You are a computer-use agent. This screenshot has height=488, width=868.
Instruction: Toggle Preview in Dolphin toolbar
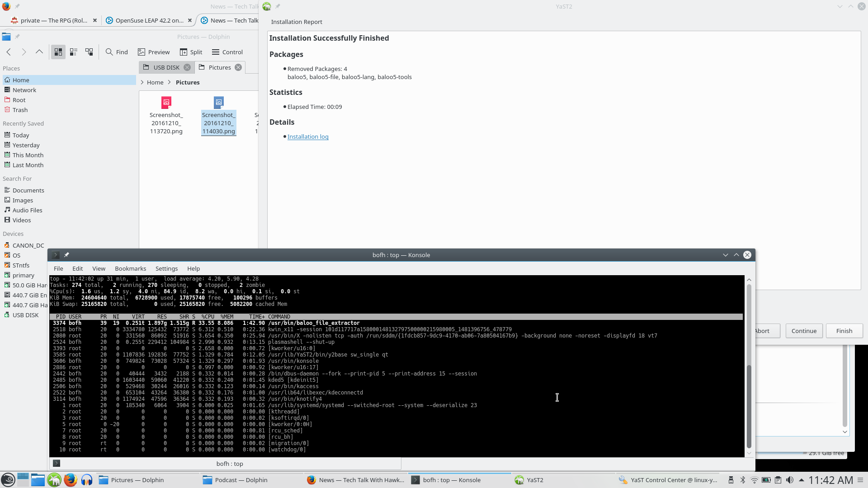click(x=154, y=52)
